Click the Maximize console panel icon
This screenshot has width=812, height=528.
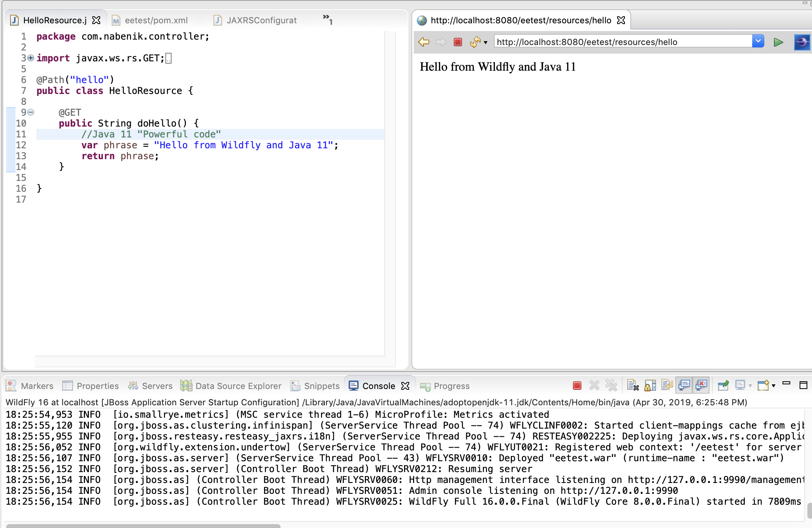(x=804, y=385)
